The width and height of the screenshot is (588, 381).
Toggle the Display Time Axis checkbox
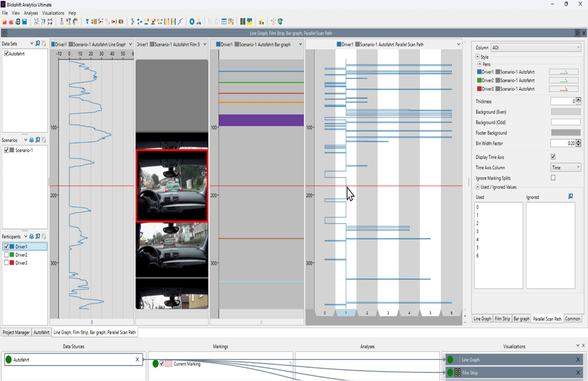coord(553,157)
